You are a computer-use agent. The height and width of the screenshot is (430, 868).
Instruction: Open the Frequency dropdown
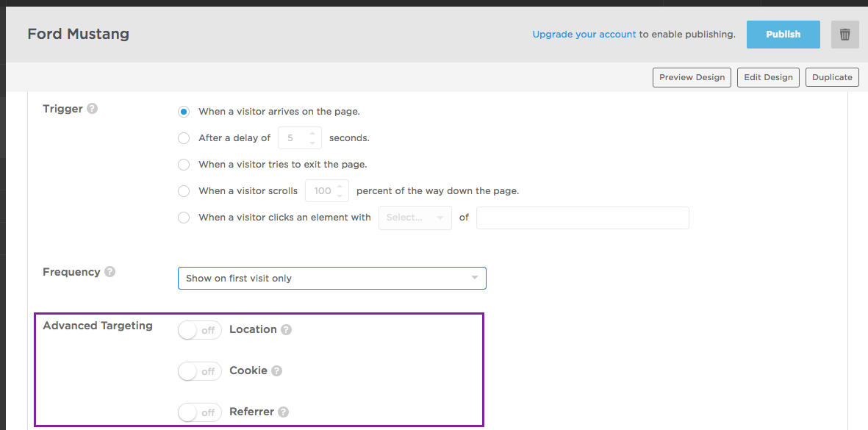(x=332, y=279)
